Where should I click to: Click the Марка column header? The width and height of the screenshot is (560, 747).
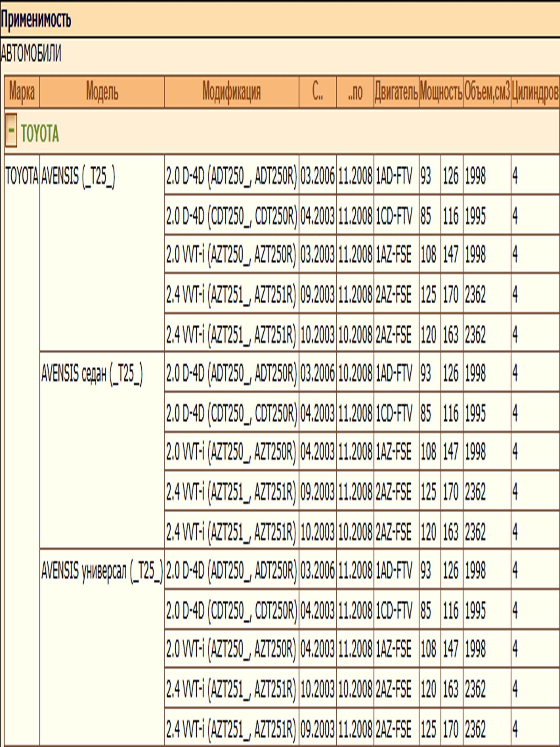pyautogui.click(x=22, y=92)
